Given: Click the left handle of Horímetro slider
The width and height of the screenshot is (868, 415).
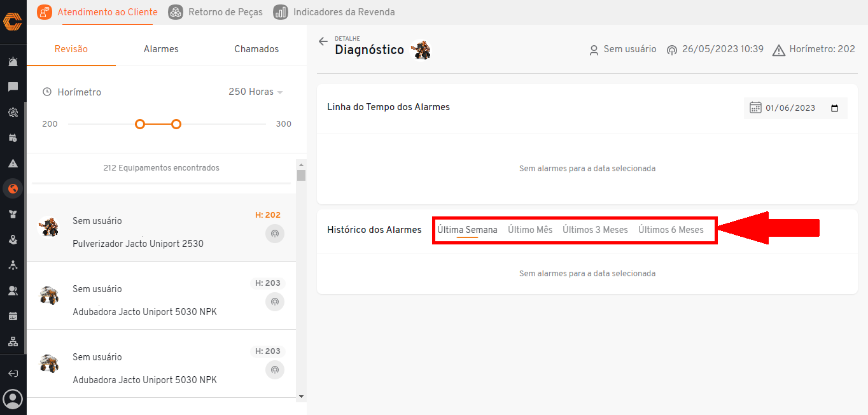Looking at the screenshot, I should (140, 124).
